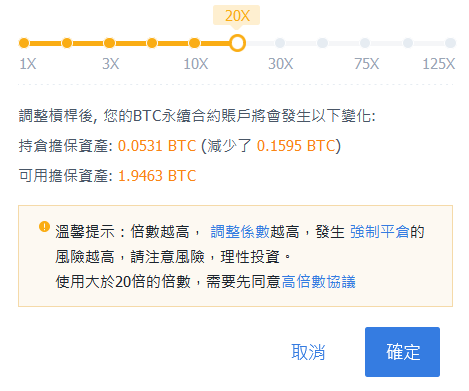Choose the 50X leverage dot
The width and height of the screenshot is (469, 391).
click(322, 43)
